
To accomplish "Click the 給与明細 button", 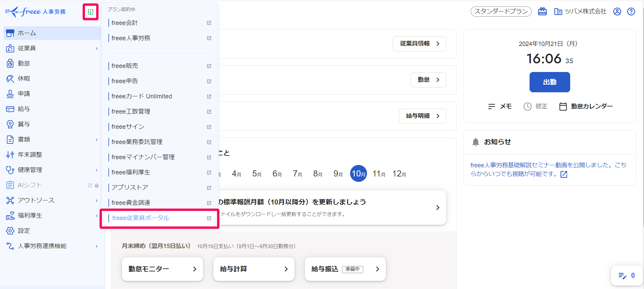I will pyautogui.click(x=422, y=116).
